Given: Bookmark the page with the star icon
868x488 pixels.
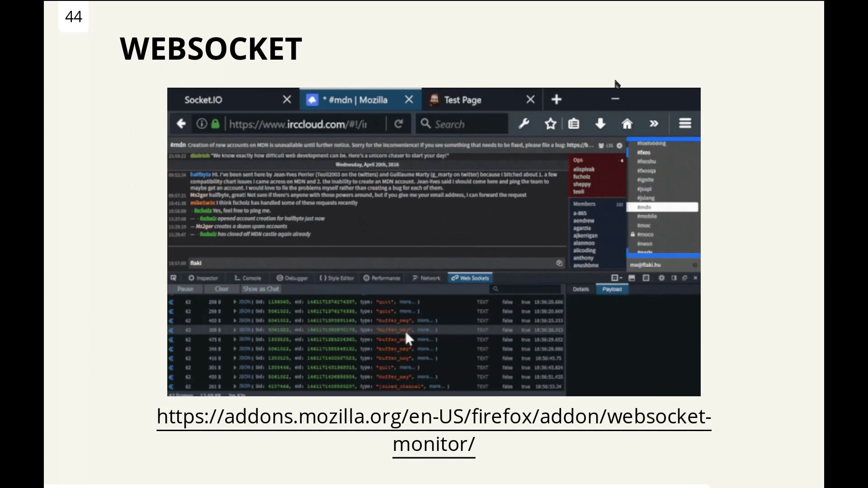Looking at the screenshot, I should pyautogui.click(x=550, y=124).
